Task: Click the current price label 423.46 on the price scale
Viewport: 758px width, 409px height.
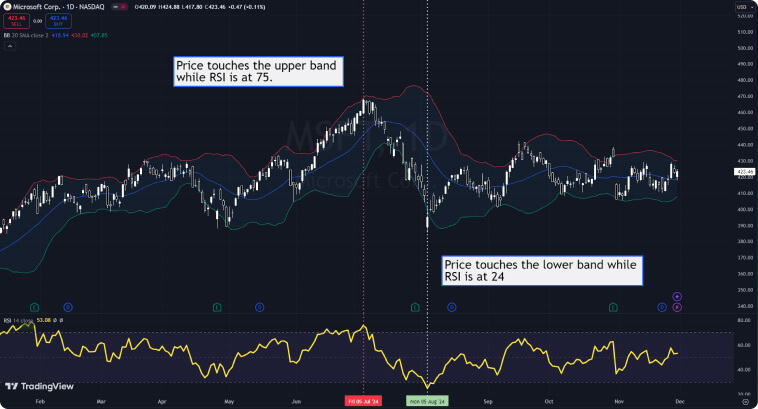Action: [x=744, y=172]
